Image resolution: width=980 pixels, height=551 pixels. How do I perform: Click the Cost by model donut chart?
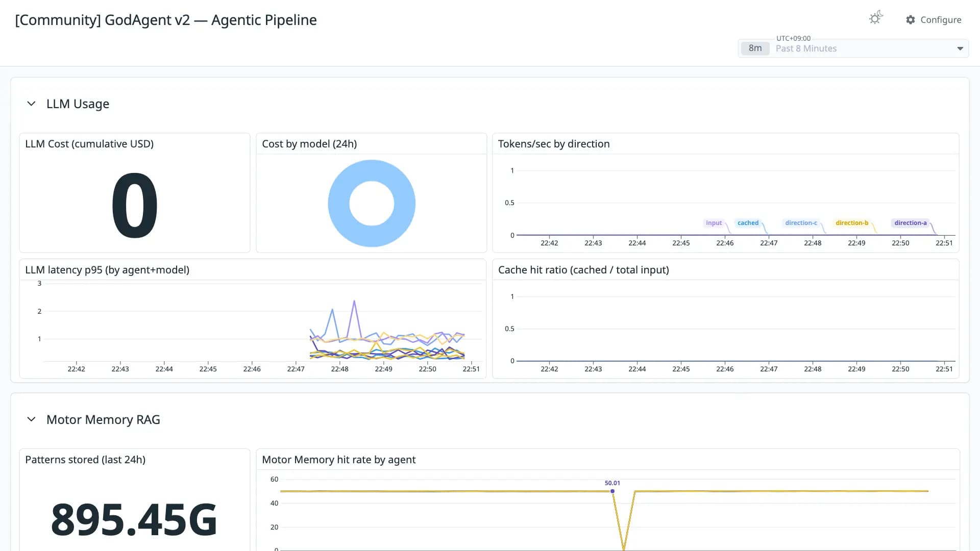pos(372,204)
